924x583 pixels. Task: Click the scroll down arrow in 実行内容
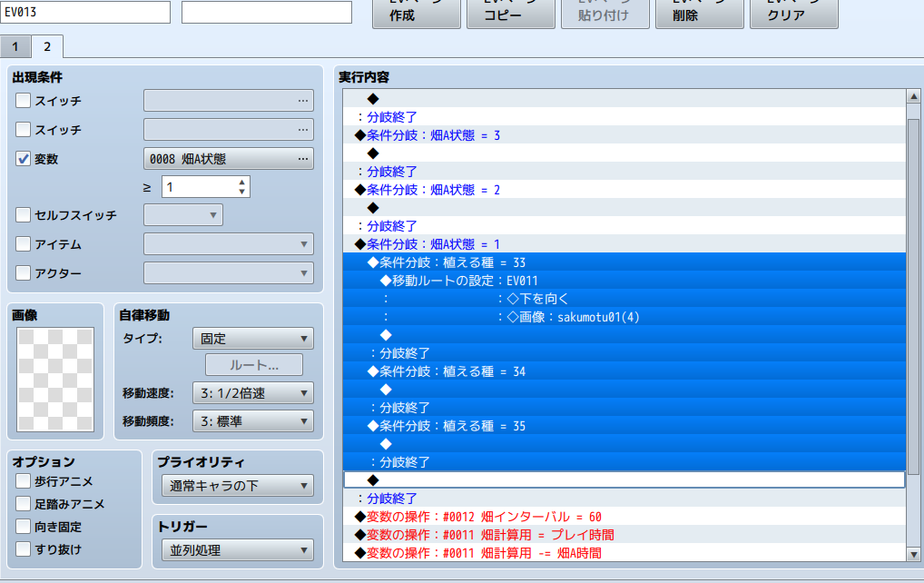[913, 554]
